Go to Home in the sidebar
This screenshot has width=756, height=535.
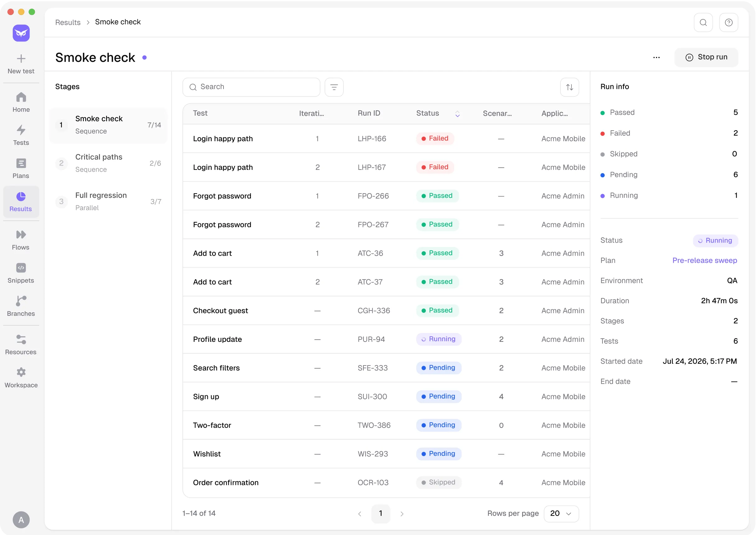click(x=21, y=102)
